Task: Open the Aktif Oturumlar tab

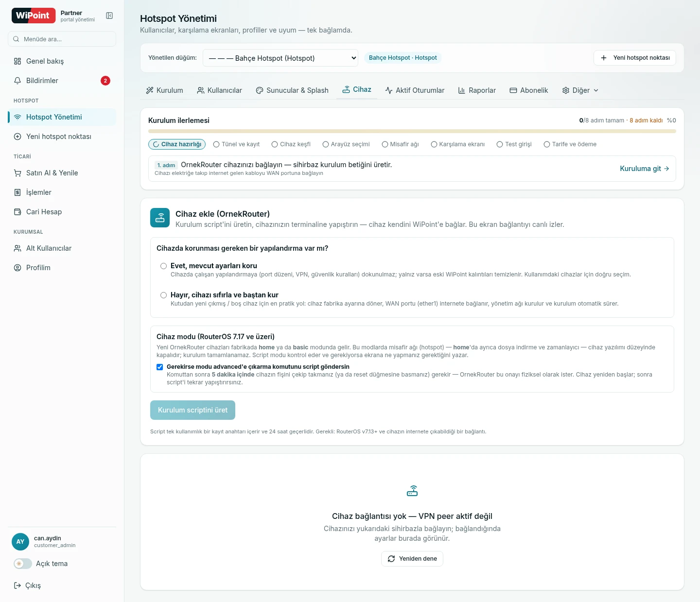Action: 415,90
